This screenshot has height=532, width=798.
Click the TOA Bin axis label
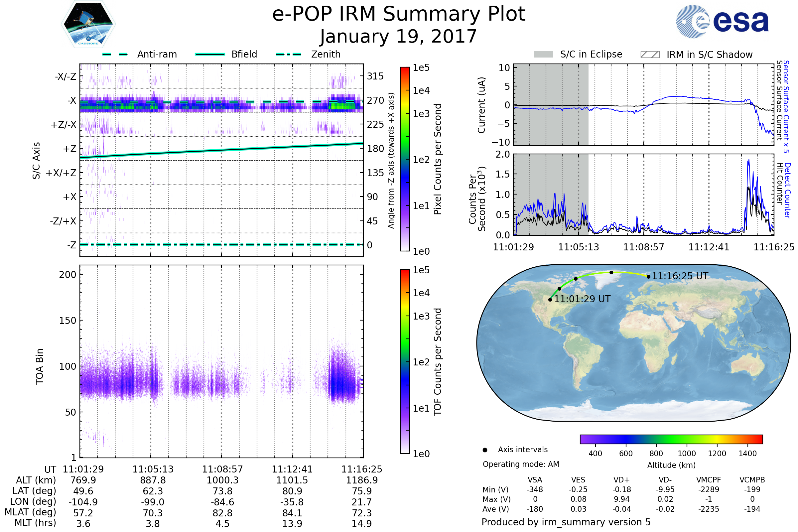(39, 366)
